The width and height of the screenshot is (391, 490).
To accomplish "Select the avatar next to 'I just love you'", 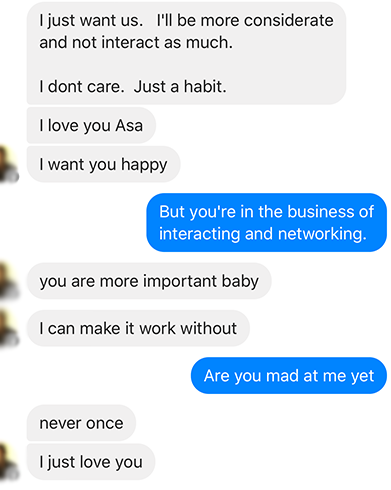I will (x=8, y=462).
